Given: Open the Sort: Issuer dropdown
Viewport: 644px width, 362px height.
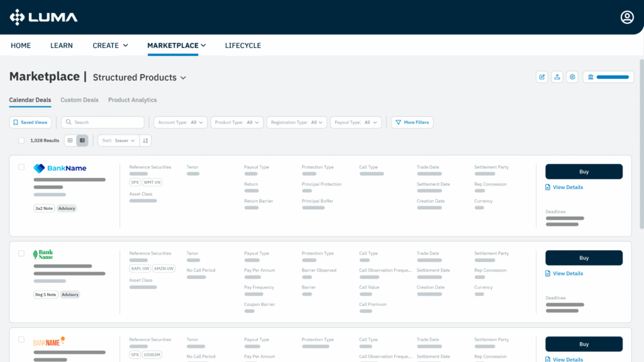Looking at the screenshot, I should click(119, 141).
